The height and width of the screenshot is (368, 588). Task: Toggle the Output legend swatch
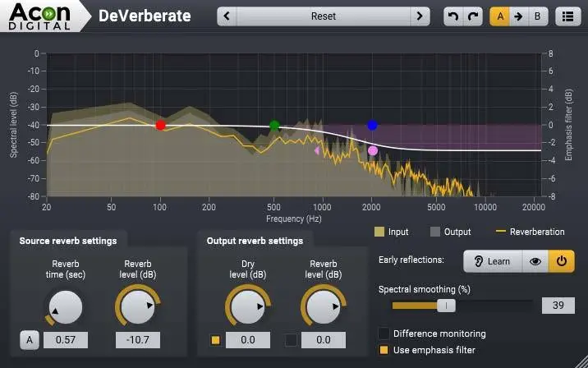click(x=435, y=232)
